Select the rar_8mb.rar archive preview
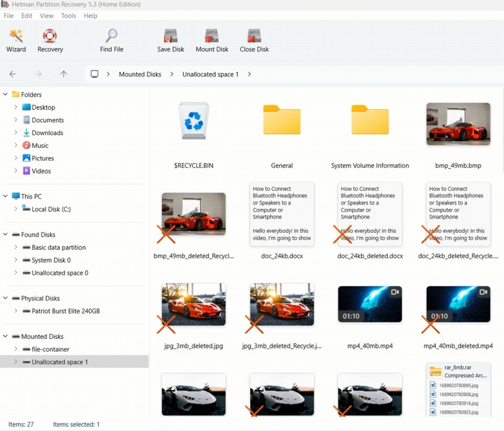504x431 pixels. 458,389
